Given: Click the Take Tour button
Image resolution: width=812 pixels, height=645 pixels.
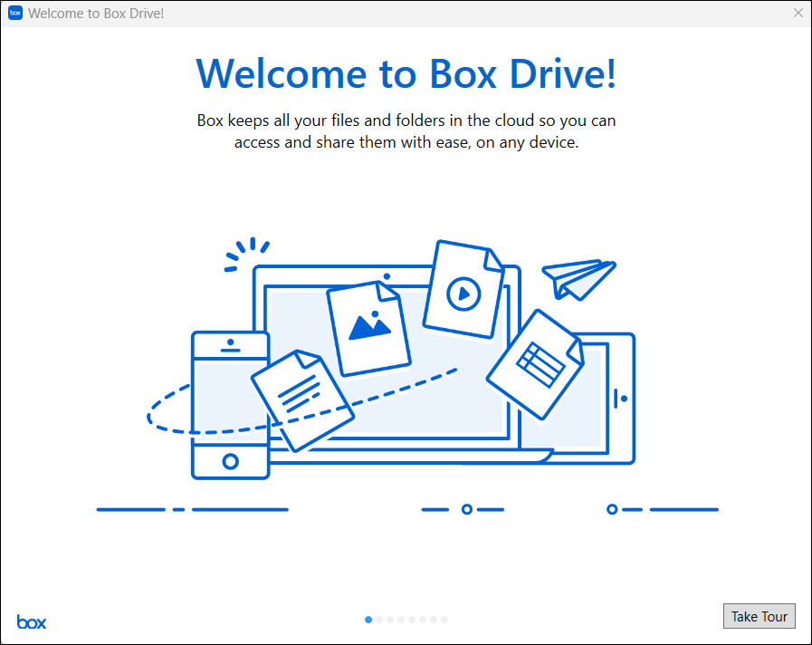Looking at the screenshot, I should click(759, 616).
